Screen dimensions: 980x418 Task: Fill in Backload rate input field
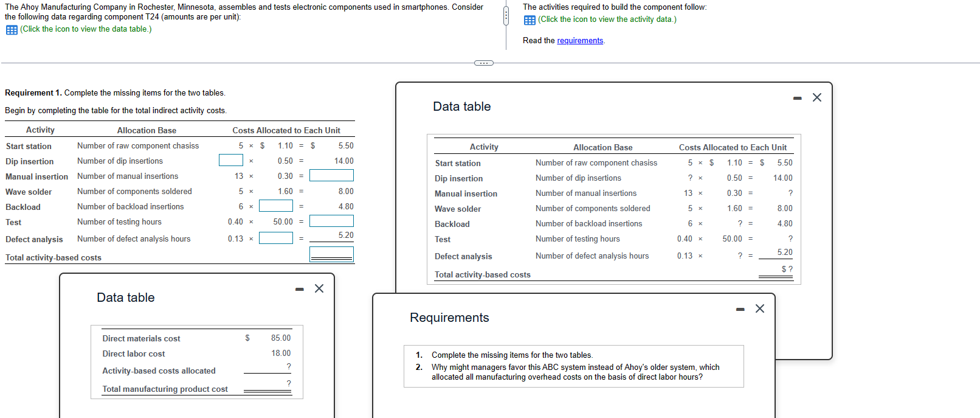pos(276,206)
